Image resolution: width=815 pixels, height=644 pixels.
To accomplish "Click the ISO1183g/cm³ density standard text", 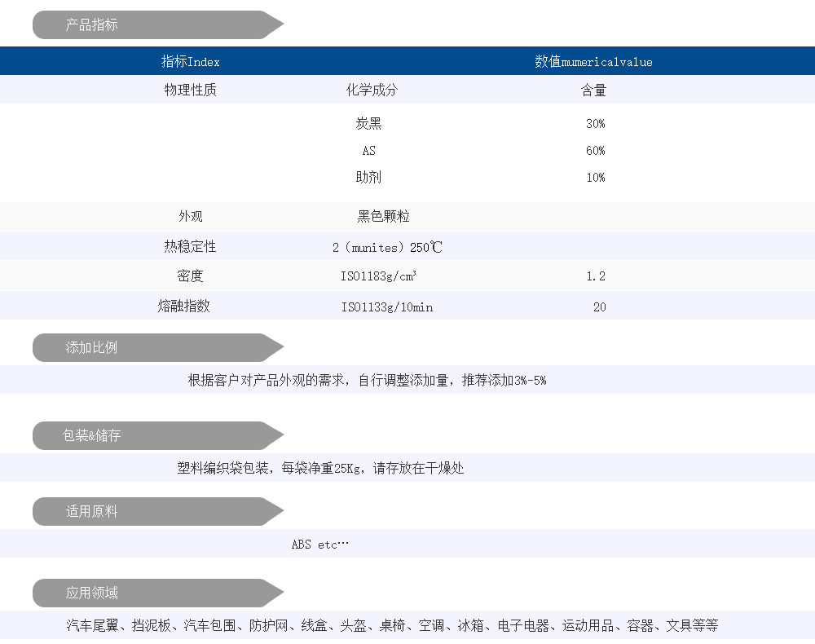I will coord(378,276).
